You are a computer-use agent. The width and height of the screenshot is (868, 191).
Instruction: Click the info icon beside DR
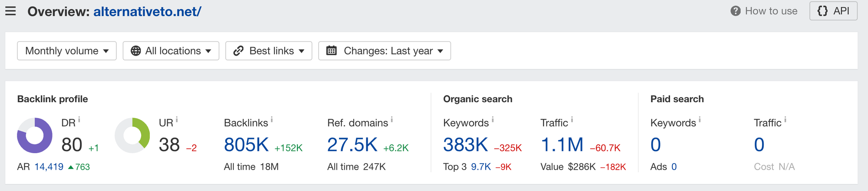(79, 120)
